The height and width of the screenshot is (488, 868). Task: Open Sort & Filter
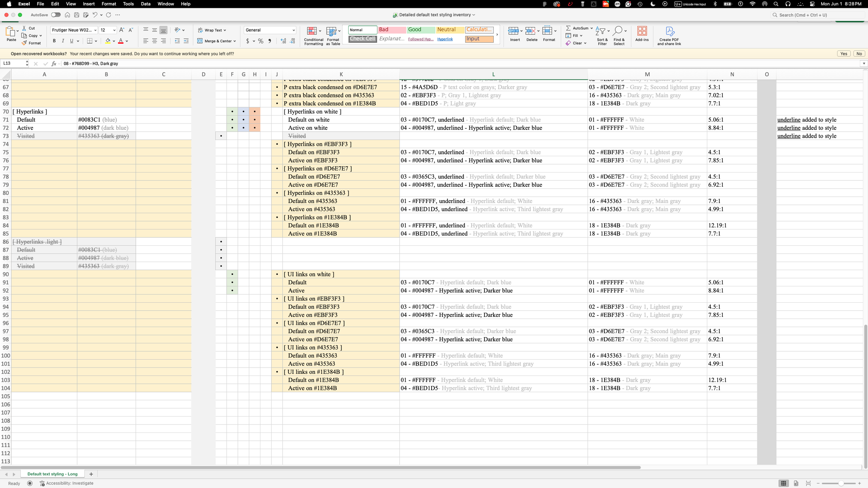click(x=602, y=36)
